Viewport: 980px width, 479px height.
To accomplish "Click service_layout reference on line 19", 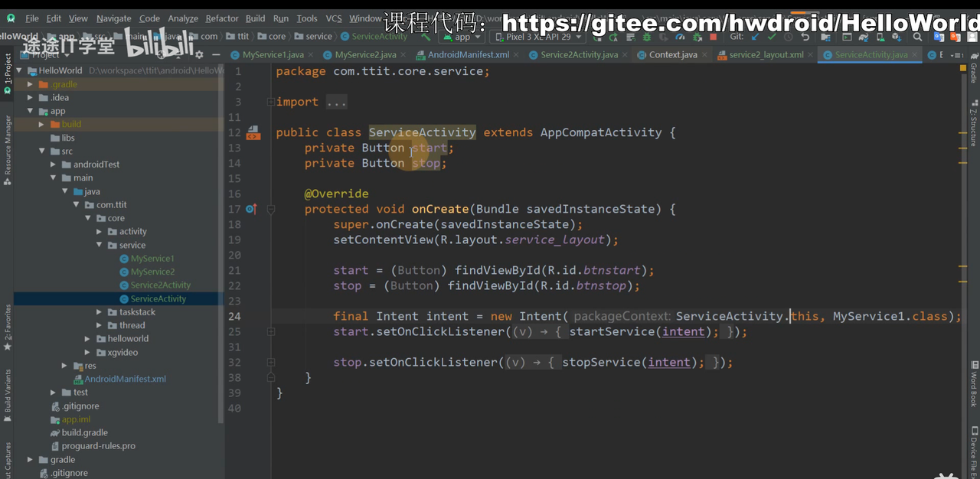I will (x=555, y=239).
